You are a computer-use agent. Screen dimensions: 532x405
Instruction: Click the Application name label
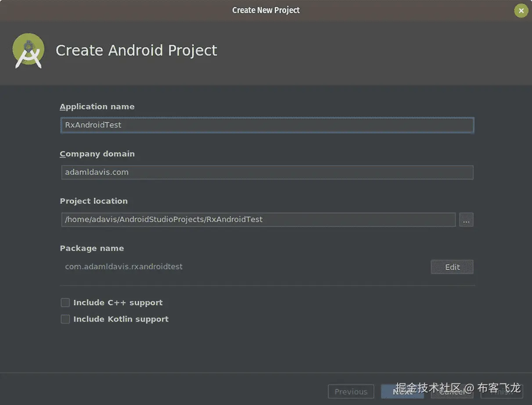(97, 107)
